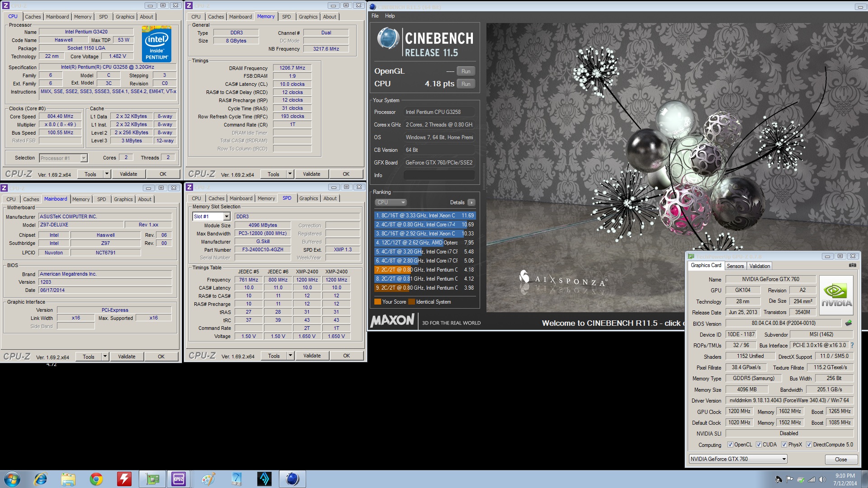The height and width of the screenshot is (488, 868).
Task: Run the Cinebench CPU test
Action: click(466, 84)
